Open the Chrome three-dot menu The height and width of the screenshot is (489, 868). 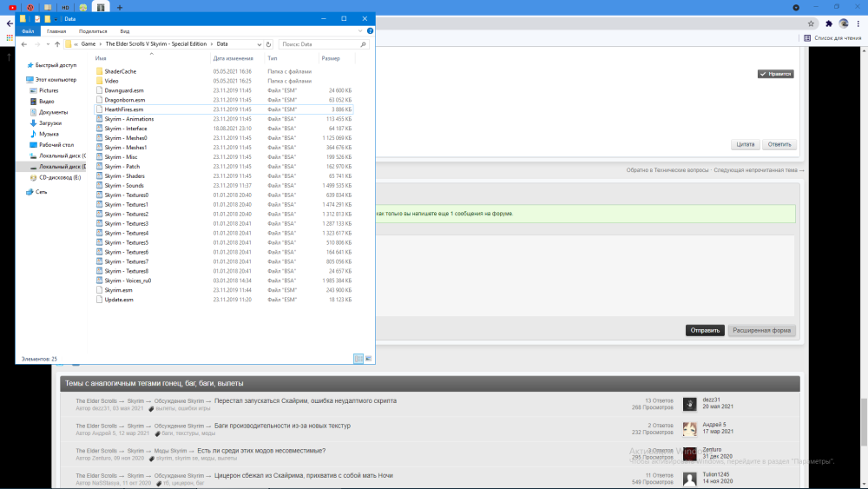point(858,23)
